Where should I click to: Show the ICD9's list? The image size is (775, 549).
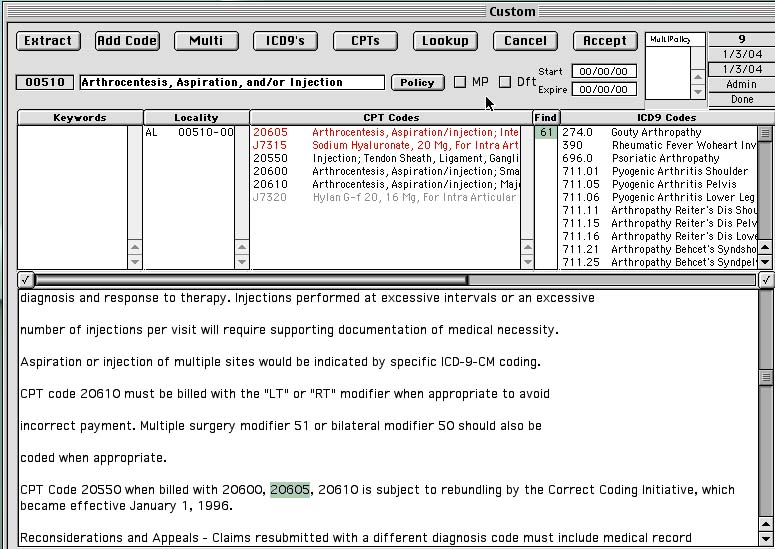point(285,41)
